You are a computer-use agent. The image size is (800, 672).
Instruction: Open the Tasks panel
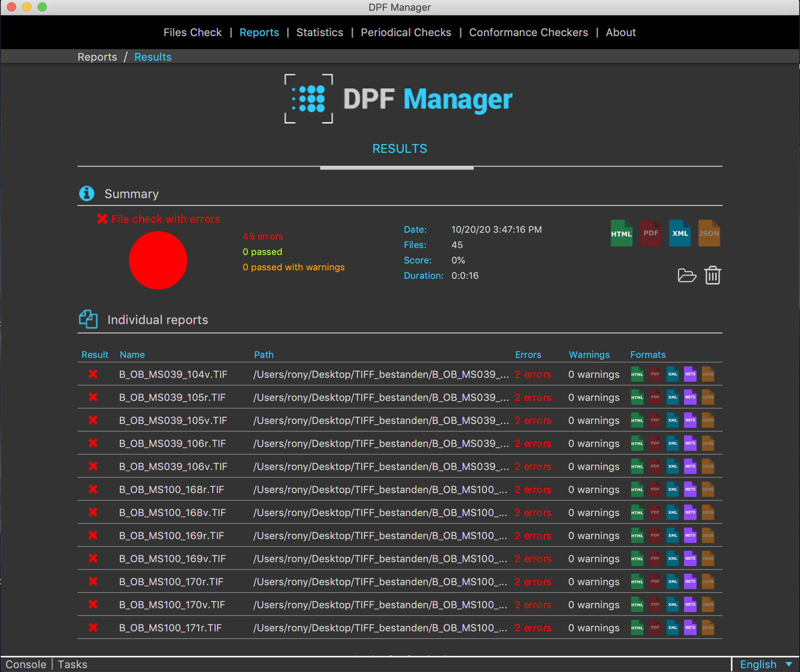pyautogui.click(x=73, y=664)
